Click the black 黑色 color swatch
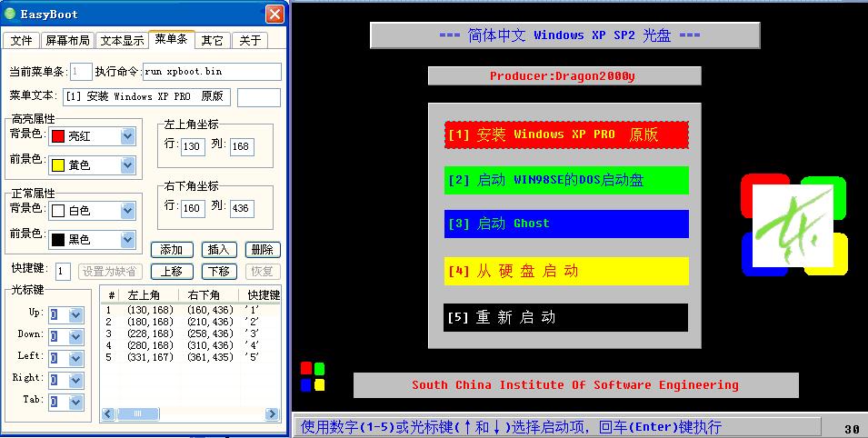 pyautogui.click(x=58, y=240)
